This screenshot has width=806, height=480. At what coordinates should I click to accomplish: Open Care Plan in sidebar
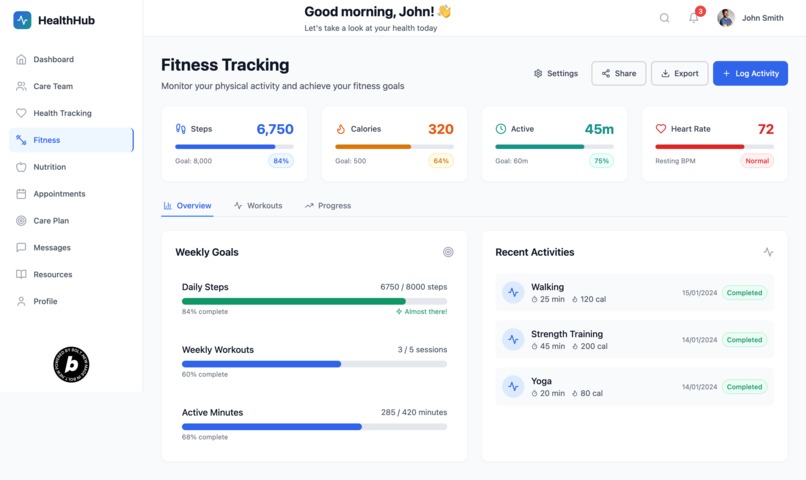(x=71, y=220)
